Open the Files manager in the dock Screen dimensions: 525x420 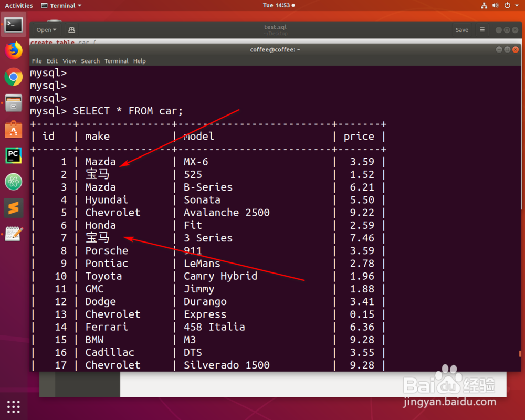click(x=14, y=103)
